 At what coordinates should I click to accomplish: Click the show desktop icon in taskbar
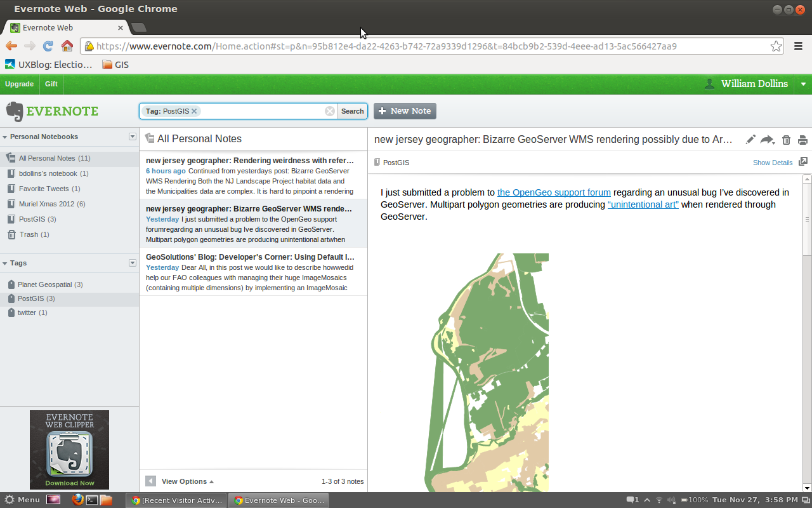point(53,500)
